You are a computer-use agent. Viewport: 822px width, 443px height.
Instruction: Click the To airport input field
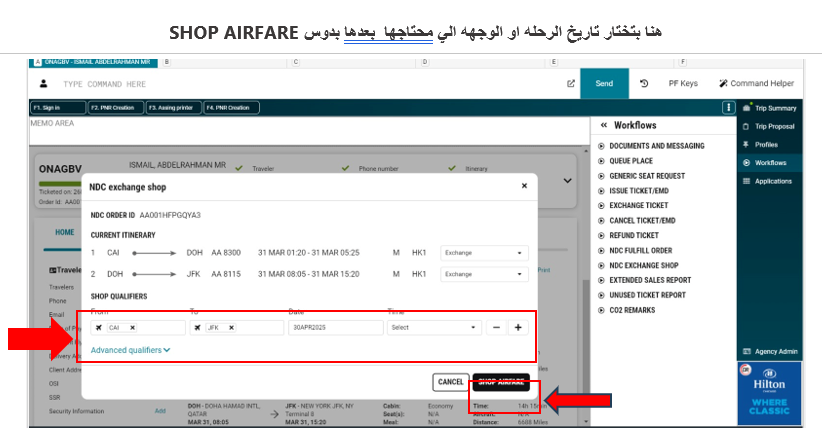pyautogui.click(x=236, y=328)
